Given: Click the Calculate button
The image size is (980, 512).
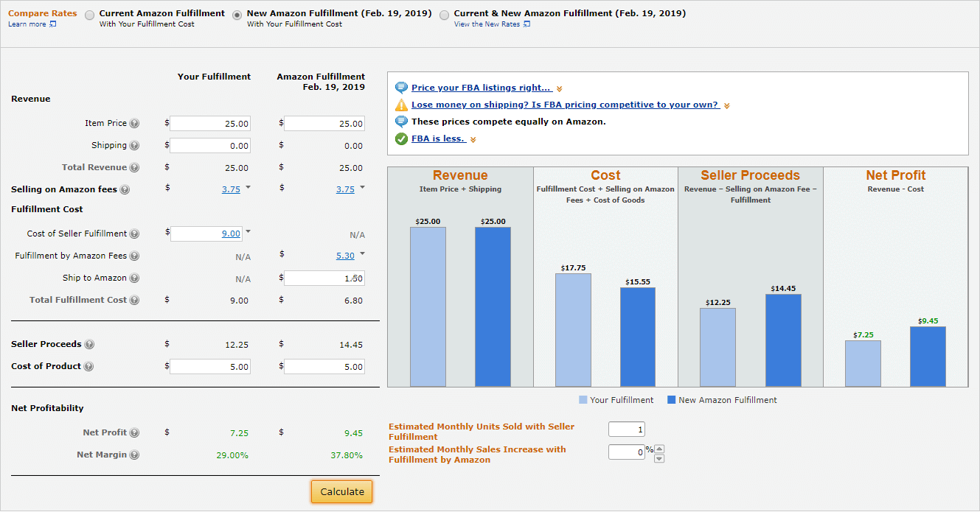Looking at the screenshot, I should (x=342, y=491).
